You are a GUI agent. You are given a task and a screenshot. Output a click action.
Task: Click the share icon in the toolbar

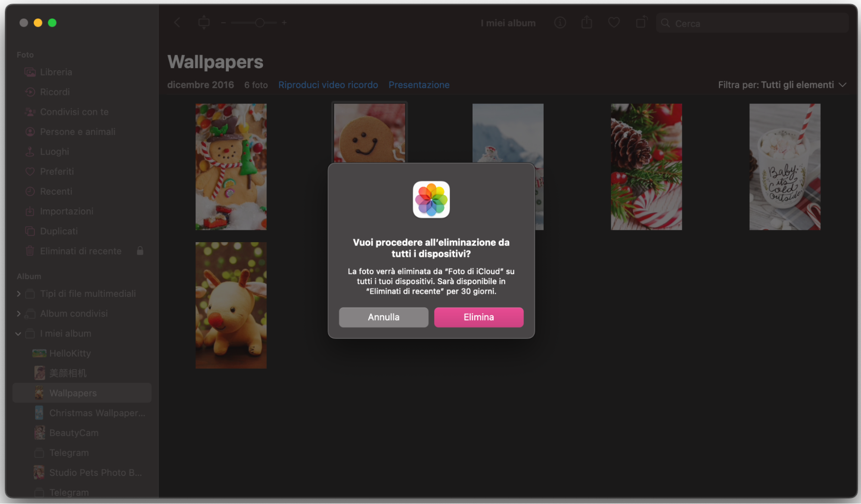tap(587, 22)
